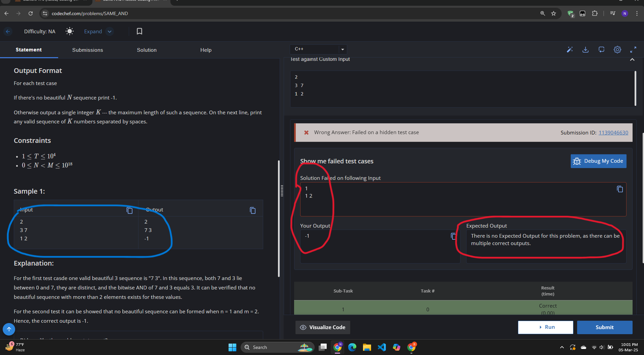This screenshot has height=355, width=644.
Task: Reload the page
Action: 31,13
